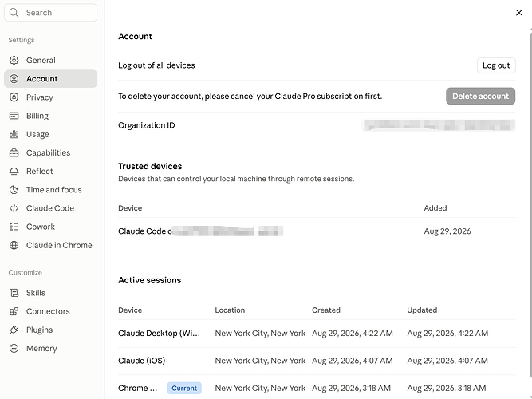Screen dimensions: 532x399
Task: Click the General gear icon
Action: 14,60
